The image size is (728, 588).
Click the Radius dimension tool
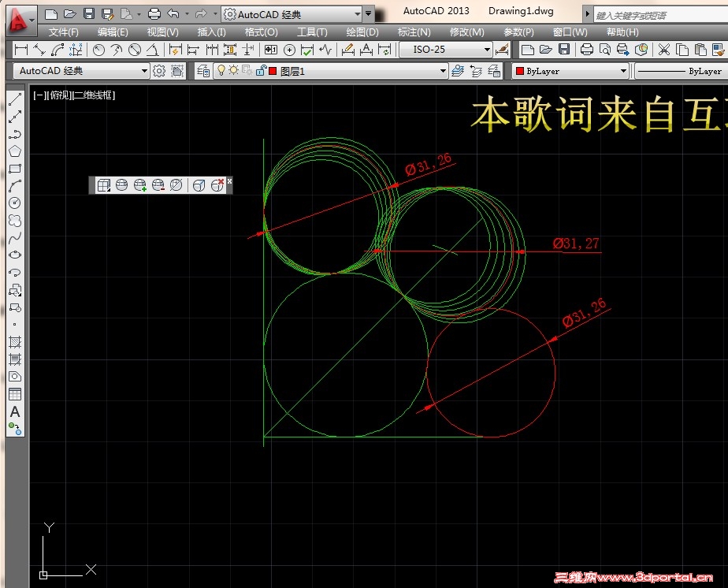click(x=98, y=49)
